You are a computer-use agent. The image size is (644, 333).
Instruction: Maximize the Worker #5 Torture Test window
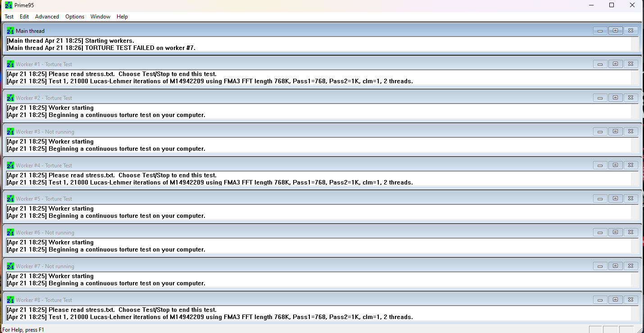615,198
